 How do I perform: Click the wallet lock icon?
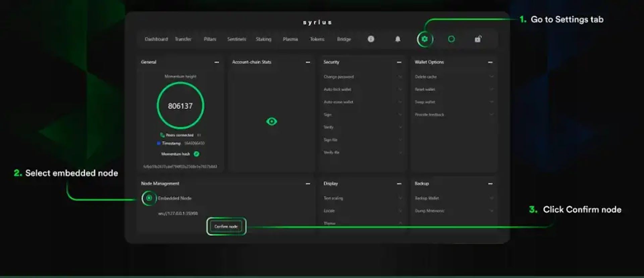(478, 39)
